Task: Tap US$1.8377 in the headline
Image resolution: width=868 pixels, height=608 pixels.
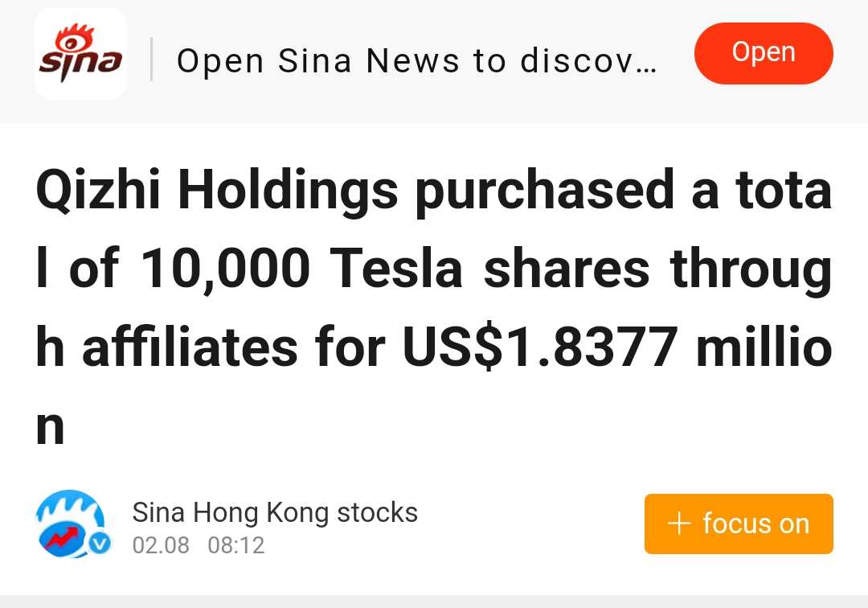Action: click(x=540, y=347)
